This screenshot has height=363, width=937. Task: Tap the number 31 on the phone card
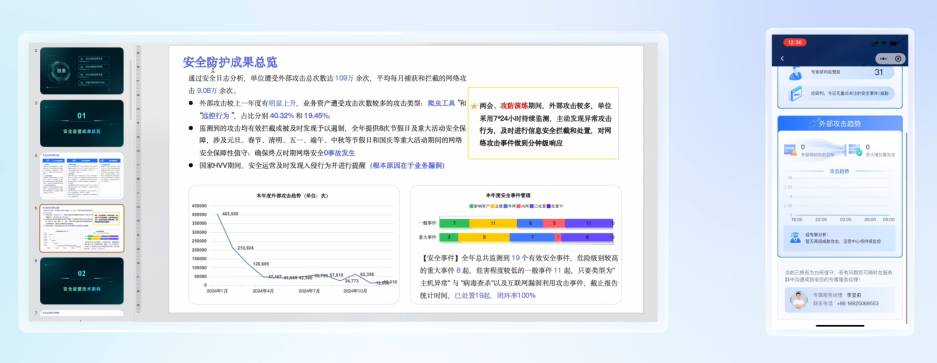[x=878, y=72]
